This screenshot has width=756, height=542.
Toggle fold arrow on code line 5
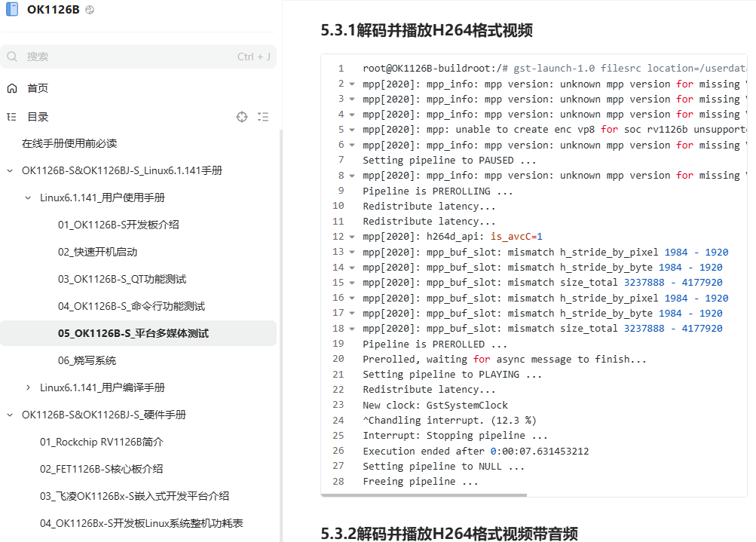pos(351,130)
